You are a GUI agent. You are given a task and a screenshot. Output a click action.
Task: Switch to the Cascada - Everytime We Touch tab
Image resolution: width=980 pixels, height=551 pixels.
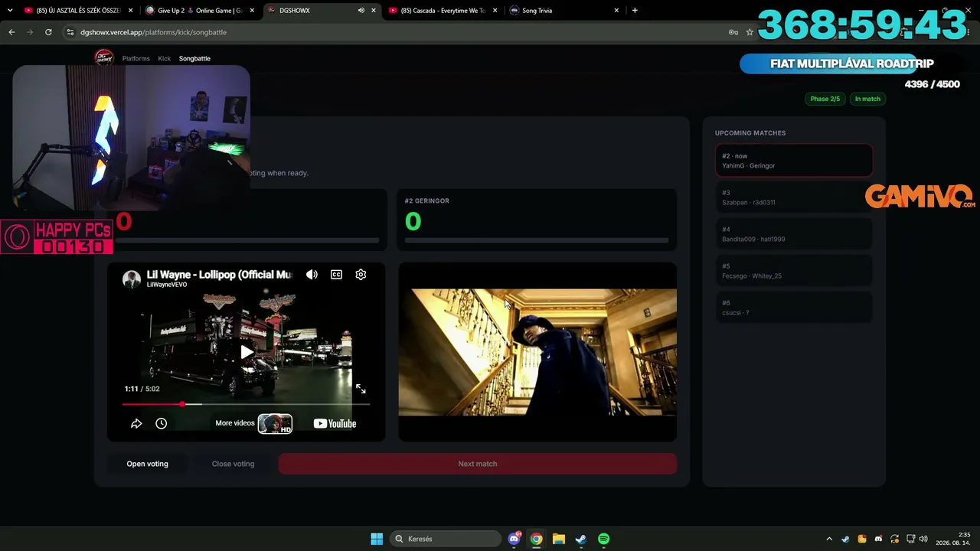(x=443, y=11)
